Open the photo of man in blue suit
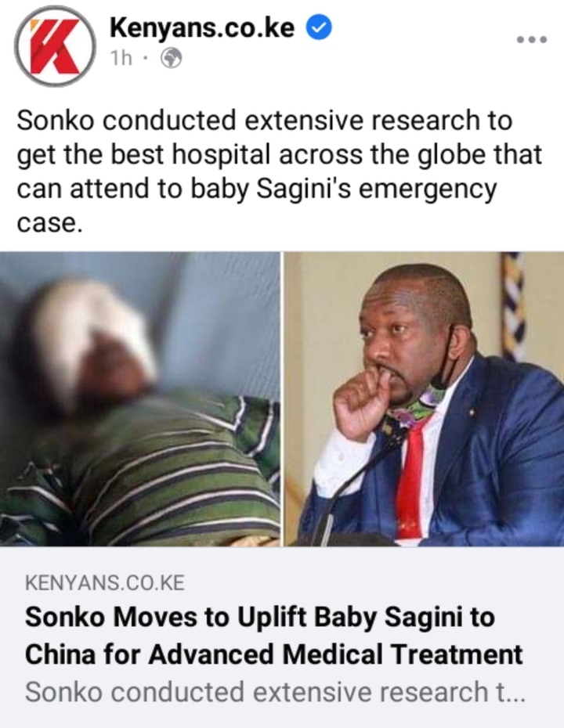 pos(424,398)
